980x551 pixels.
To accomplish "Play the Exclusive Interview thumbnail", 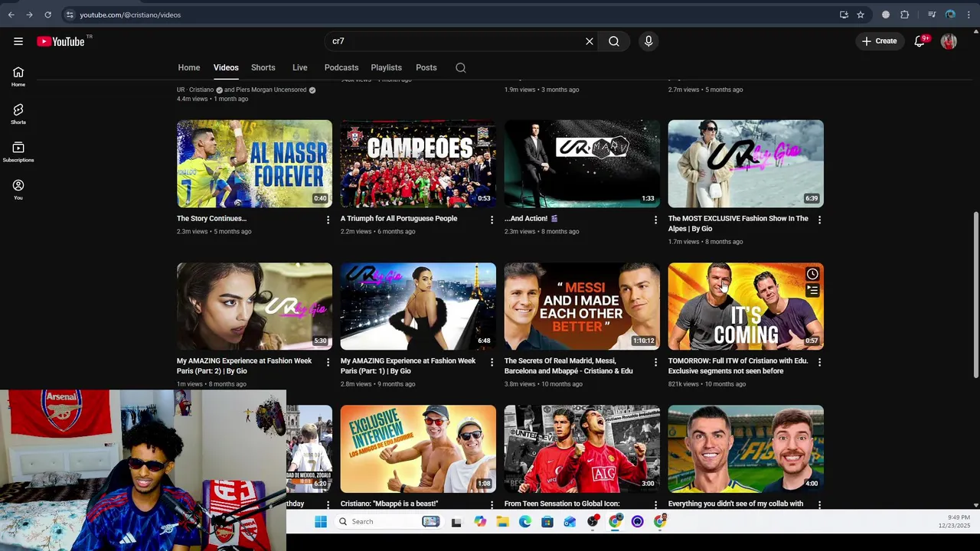I will pos(418,449).
